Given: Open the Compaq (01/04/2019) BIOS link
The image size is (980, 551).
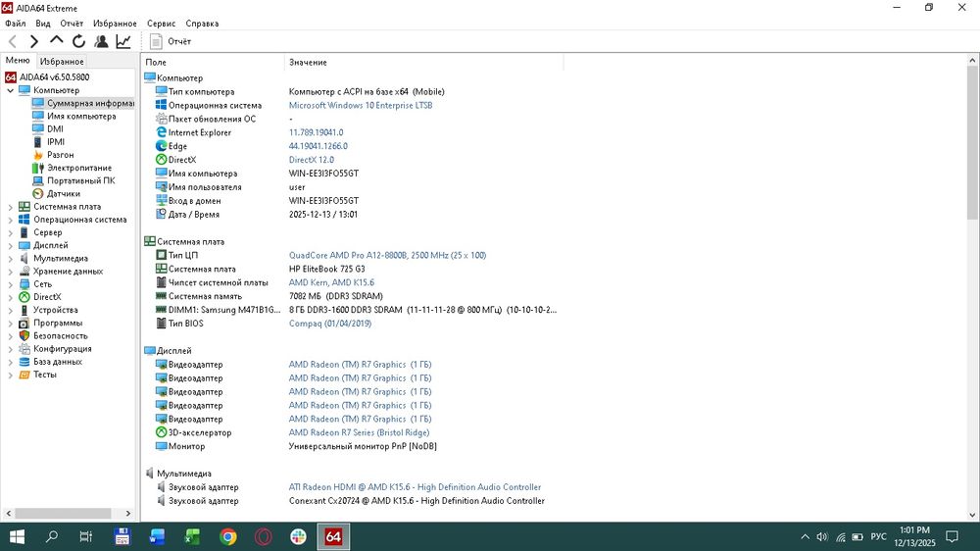Looking at the screenshot, I should 330,324.
